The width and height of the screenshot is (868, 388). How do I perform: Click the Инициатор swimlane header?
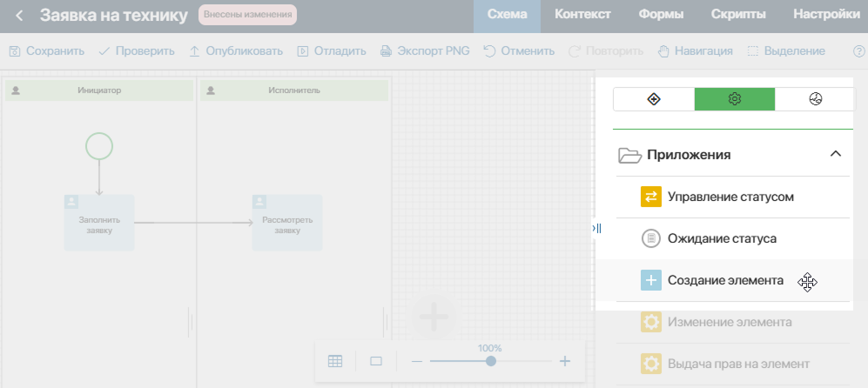99,90
